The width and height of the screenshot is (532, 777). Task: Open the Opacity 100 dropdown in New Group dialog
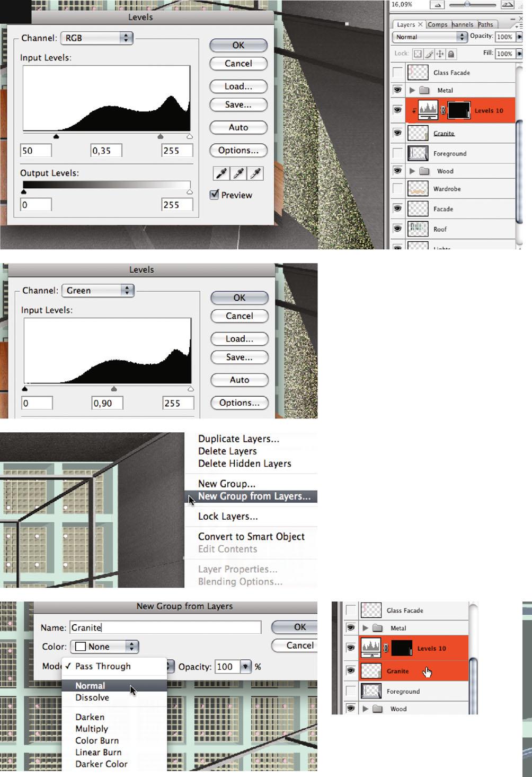pyautogui.click(x=245, y=667)
